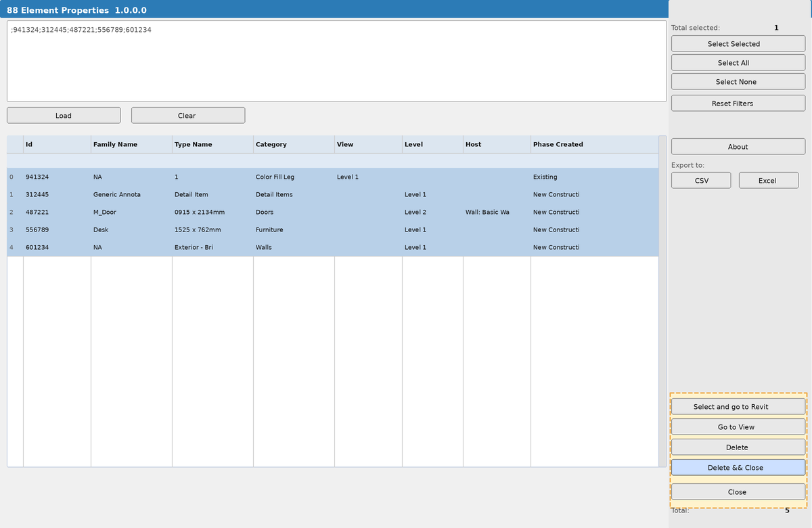Image resolution: width=812 pixels, height=528 pixels.
Task: Click Select None to deselect elements
Action: tap(738, 81)
